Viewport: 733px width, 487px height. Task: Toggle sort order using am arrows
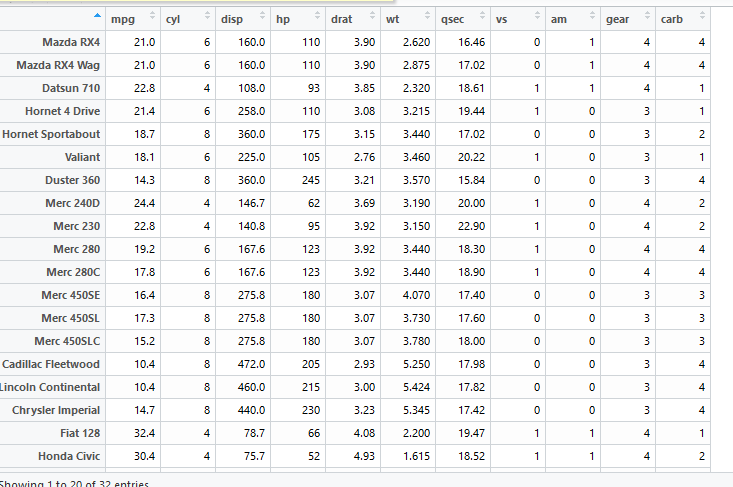592,17
